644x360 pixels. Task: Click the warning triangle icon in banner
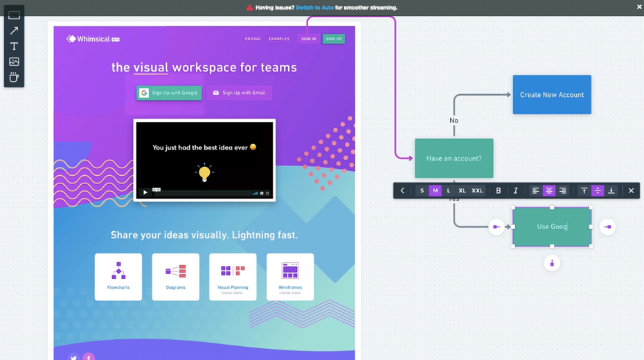249,8
